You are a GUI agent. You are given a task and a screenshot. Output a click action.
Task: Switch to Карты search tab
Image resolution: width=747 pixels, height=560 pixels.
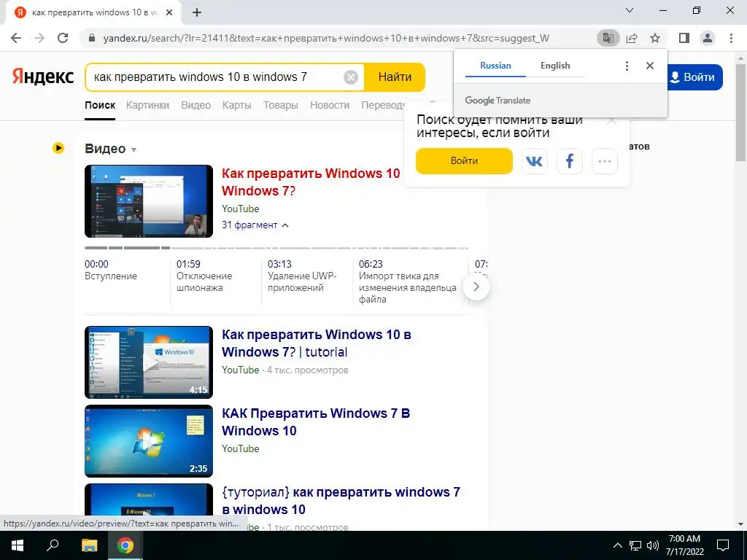(237, 105)
